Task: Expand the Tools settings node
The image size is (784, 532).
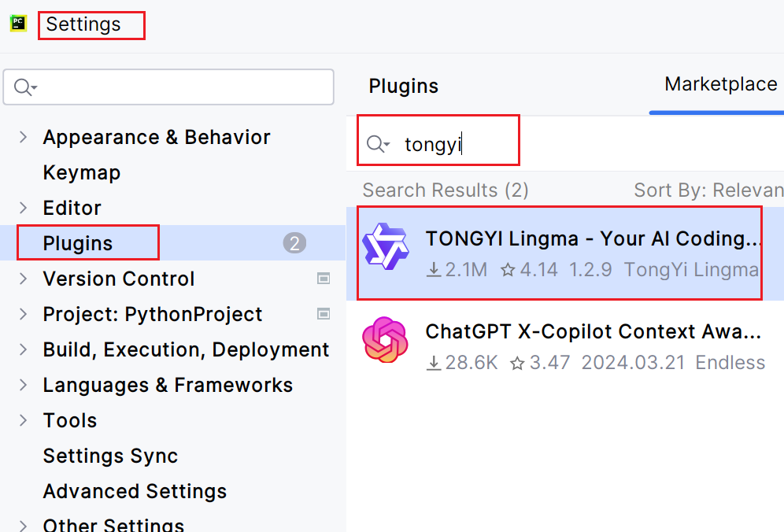Action: pyautogui.click(x=24, y=420)
